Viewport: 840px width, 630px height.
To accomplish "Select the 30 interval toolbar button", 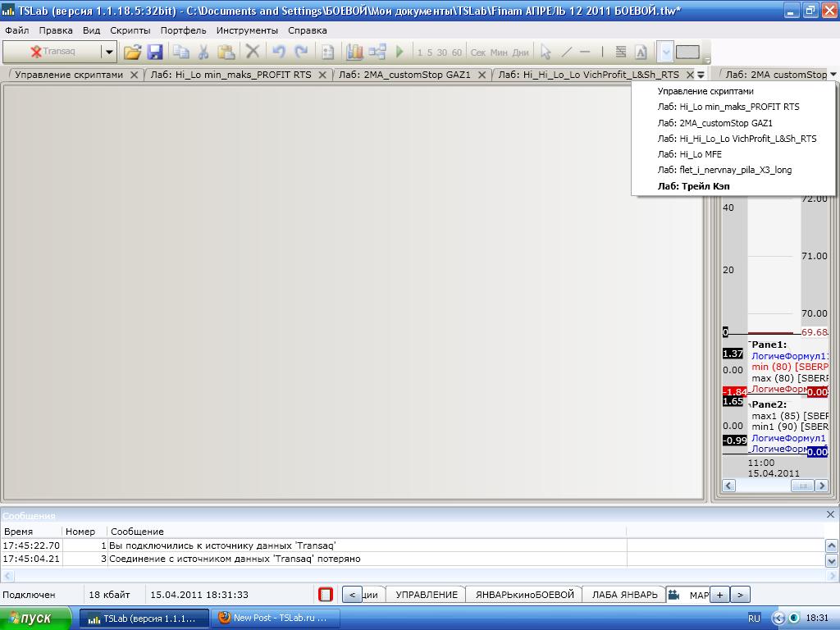I will [442, 52].
